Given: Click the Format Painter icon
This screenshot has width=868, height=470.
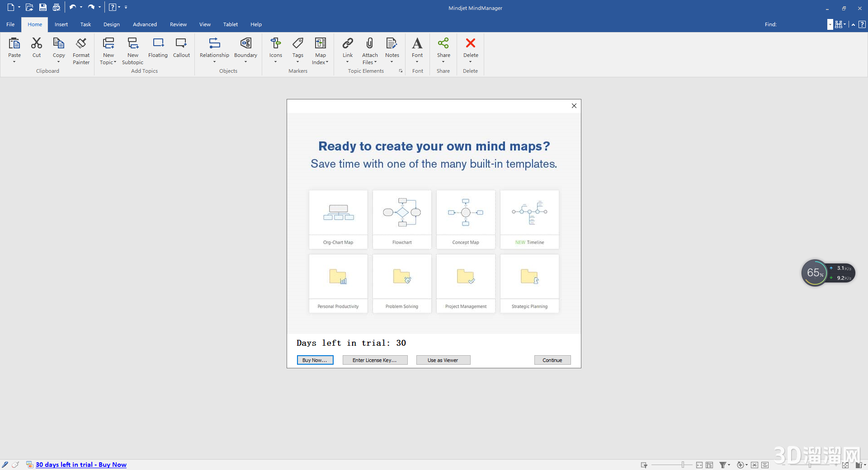Looking at the screenshot, I should (x=81, y=43).
